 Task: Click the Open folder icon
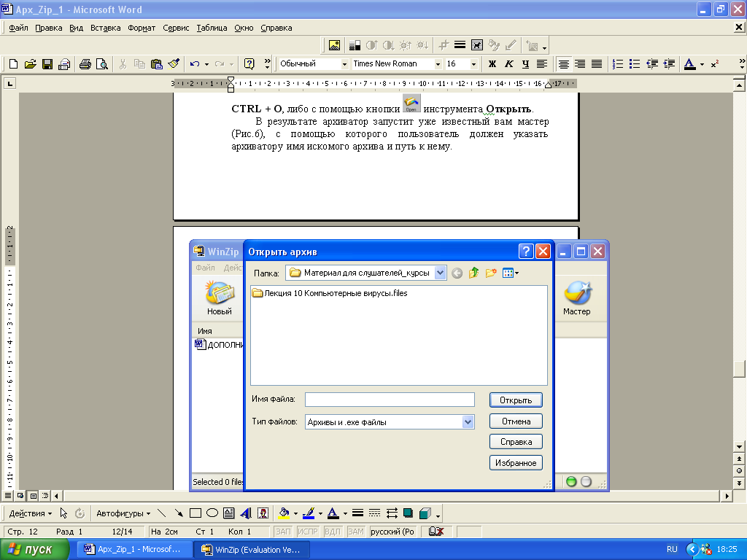pyautogui.click(x=30, y=64)
